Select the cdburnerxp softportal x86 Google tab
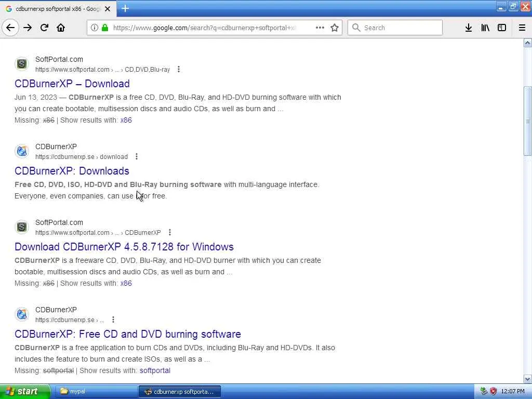The width and height of the screenshot is (532, 399). (x=58, y=9)
